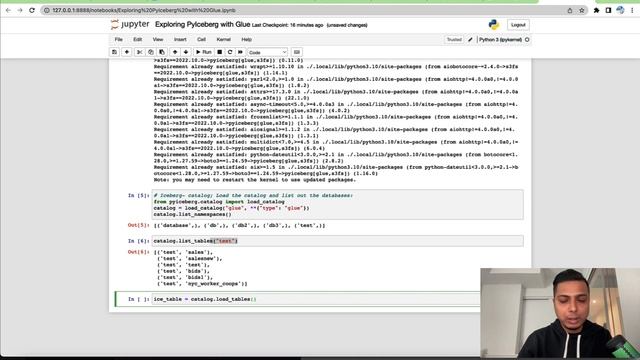Click the pencil edit mode icon
Viewport: 640px width, 360px height.
pyautogui.click(x=470, y=40)
